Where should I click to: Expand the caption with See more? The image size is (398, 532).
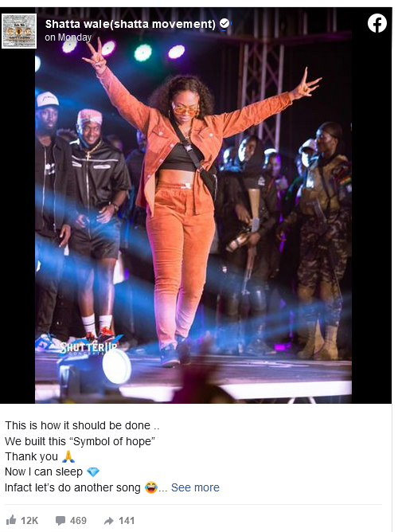click(195, 487)
